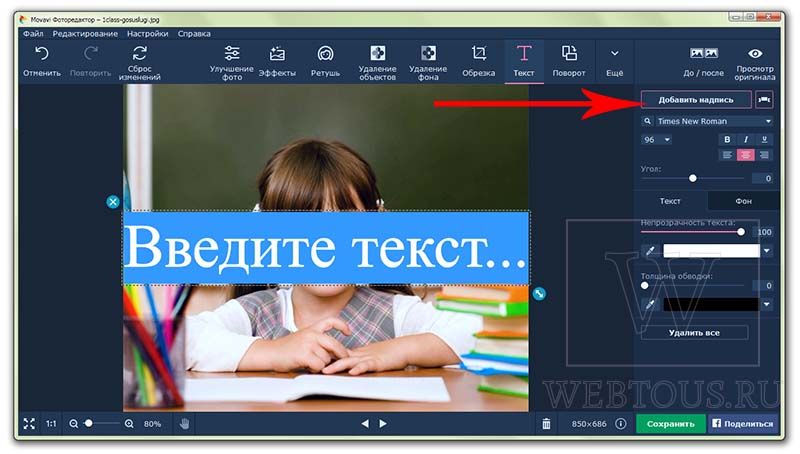Click the text box resize handle
800x454 pixels.
click(x=539, y=293)
